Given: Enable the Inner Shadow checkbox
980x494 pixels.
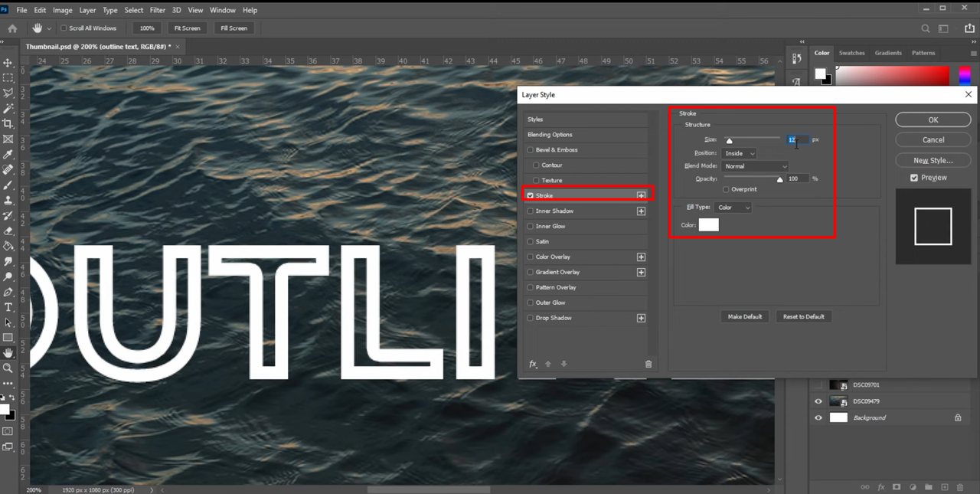Looking at the screenshot, I should [x=530, y=211].
